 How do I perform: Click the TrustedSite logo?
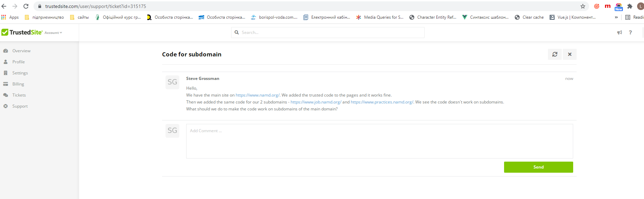coord(22,33)
